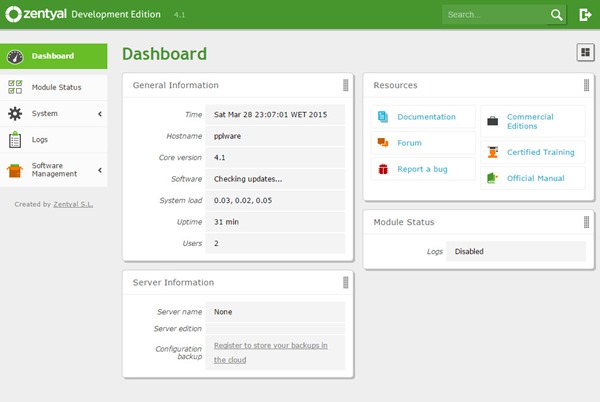Click the System load values
Viewport: 600px width, 402px height.
coord(243,200)
